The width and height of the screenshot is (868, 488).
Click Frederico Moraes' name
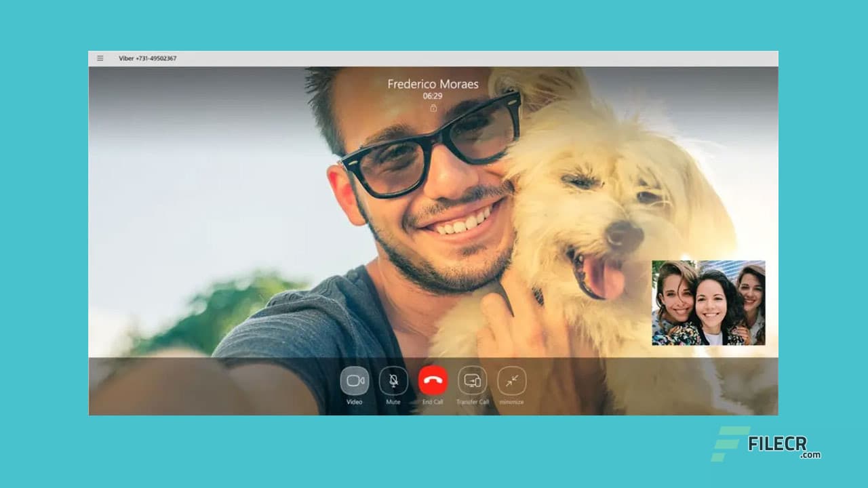tap(432, 84)
